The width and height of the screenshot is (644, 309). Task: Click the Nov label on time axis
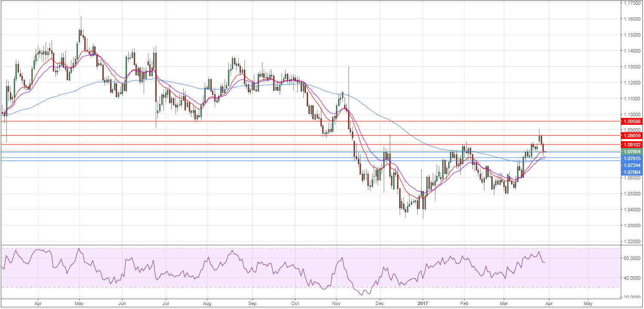click(x=337, y=304)
